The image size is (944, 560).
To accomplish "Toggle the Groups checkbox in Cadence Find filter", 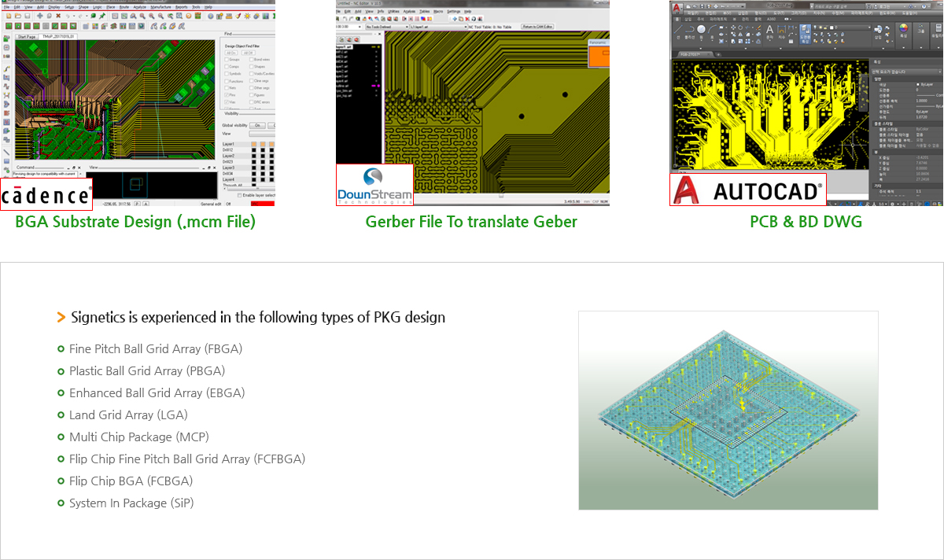I will point(227,60).
